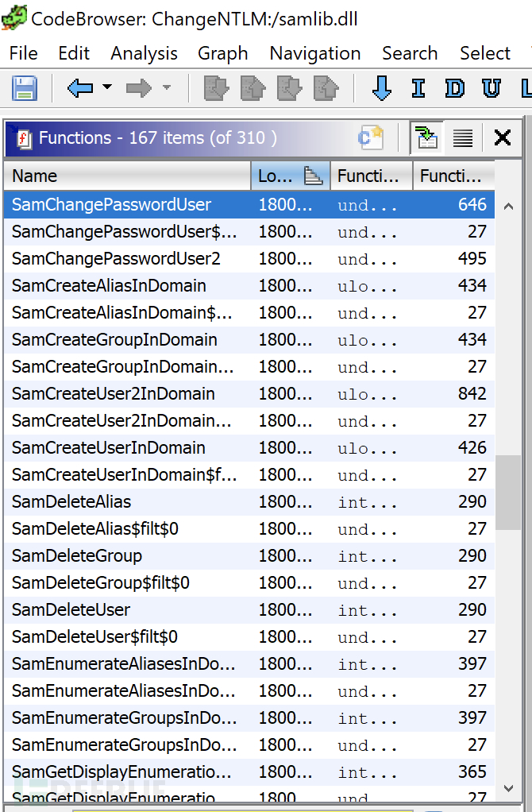Open the forward arrow history dropdown
Image resolution: width=532 pixels, height=812 pixels.
[167, 87]
